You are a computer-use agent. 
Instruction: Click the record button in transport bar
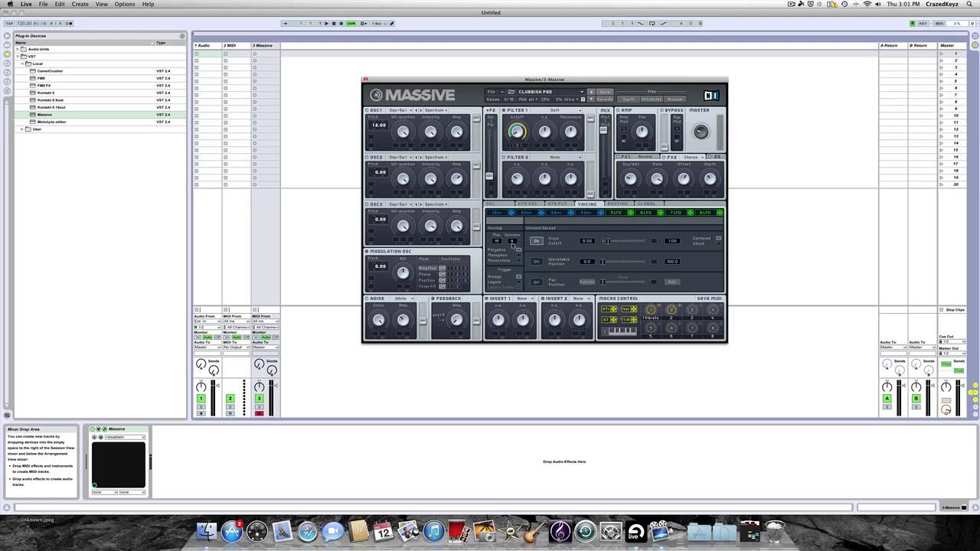coord(341,23)
